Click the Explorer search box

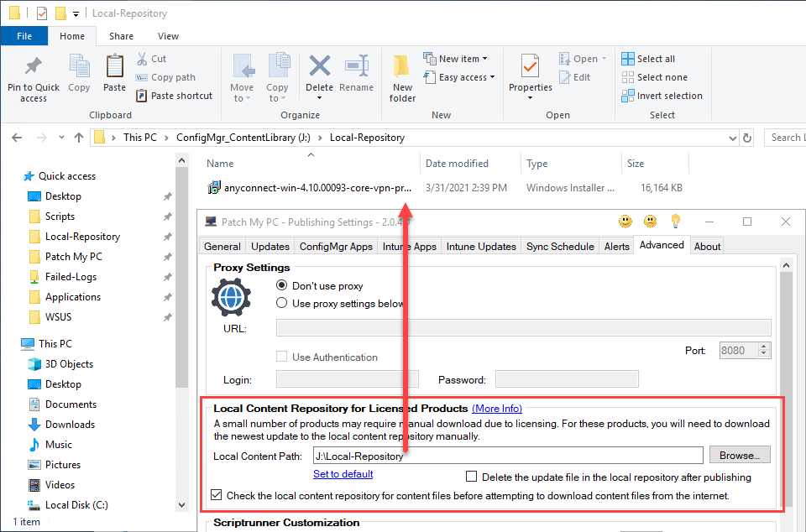click(x=785, y=138)
